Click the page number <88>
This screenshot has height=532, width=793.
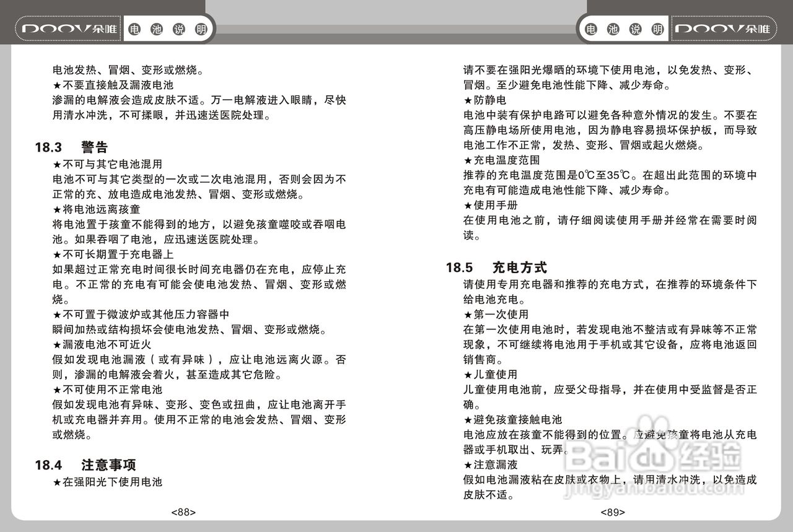coord(185,512)
